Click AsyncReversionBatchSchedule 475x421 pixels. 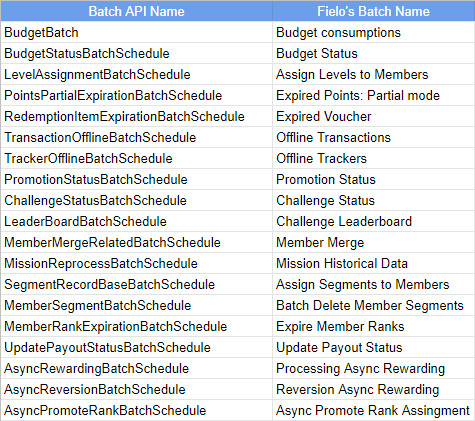[x=95, y=390]
